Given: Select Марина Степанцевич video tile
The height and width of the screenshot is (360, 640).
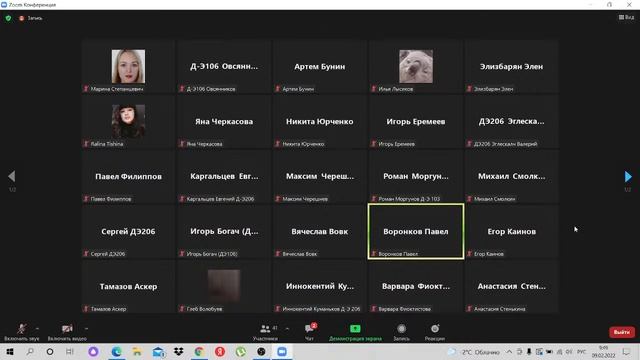Looking at the screenshot, I should tap(128, 67).
